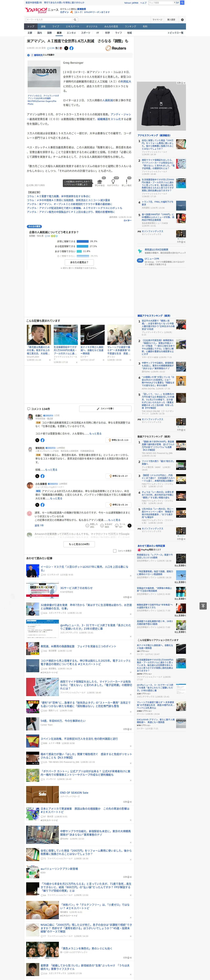Click 参考になった 27 button

click(x=119, y=476)
